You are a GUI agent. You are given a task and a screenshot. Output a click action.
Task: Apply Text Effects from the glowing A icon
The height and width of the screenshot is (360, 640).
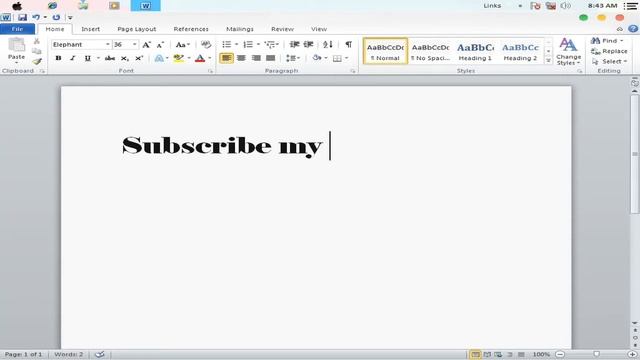159,58
